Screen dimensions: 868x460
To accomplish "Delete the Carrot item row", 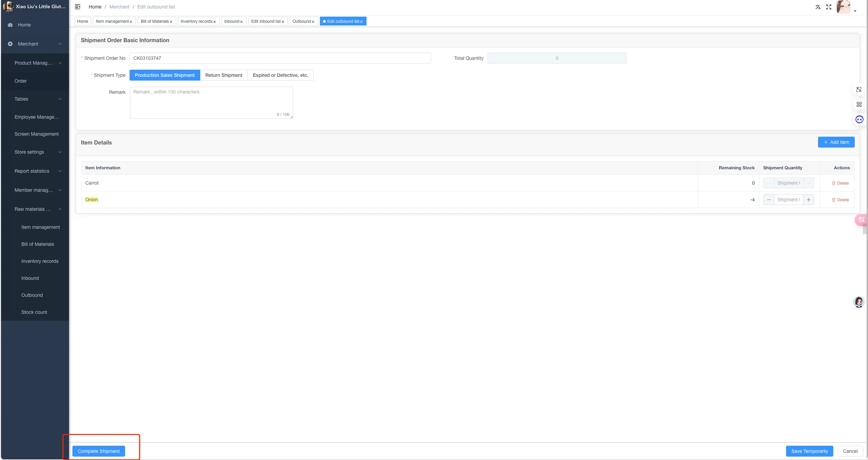I will coord(840,183).
